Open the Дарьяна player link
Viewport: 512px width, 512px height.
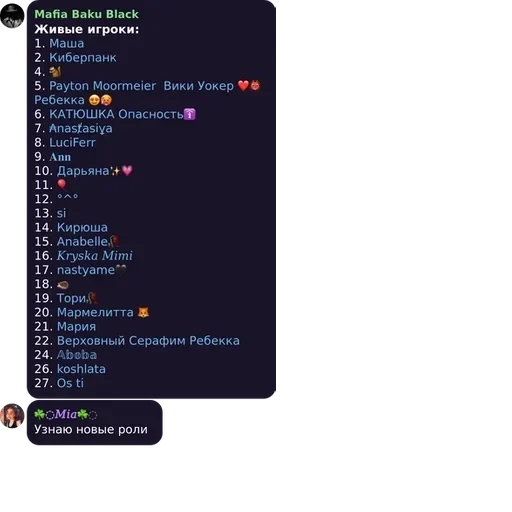(95, 171)
